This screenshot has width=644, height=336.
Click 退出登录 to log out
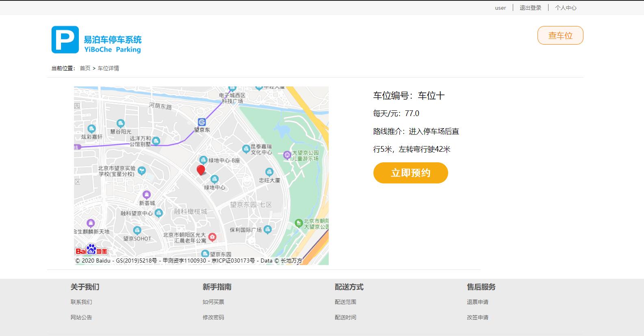point(530,8)
